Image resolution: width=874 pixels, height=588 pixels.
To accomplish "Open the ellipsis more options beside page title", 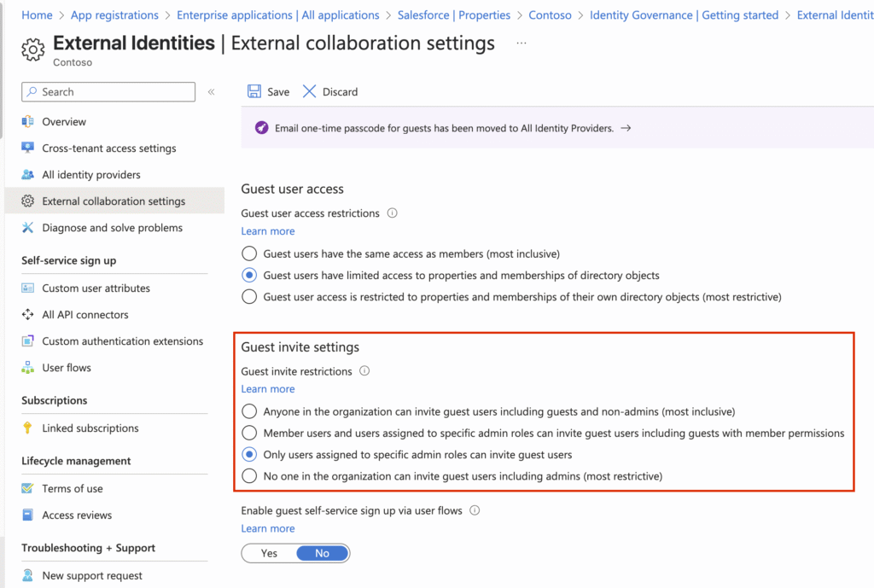I will (x=521, y=43).
